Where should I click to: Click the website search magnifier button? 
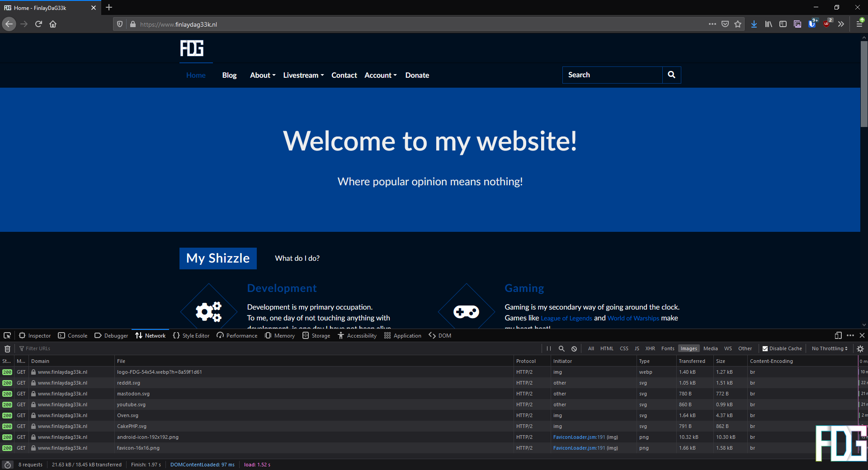[x=671, y=75]
